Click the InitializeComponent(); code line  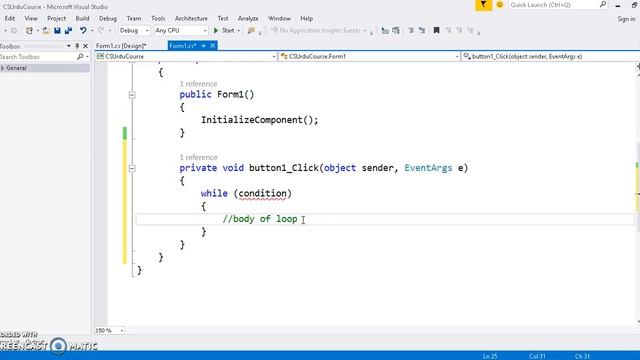click(259, 120)
